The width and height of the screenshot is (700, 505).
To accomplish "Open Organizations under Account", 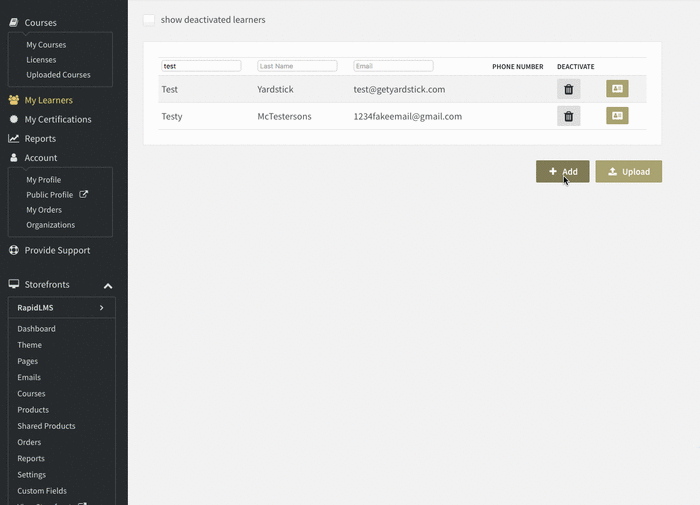I will coord(50,225).
